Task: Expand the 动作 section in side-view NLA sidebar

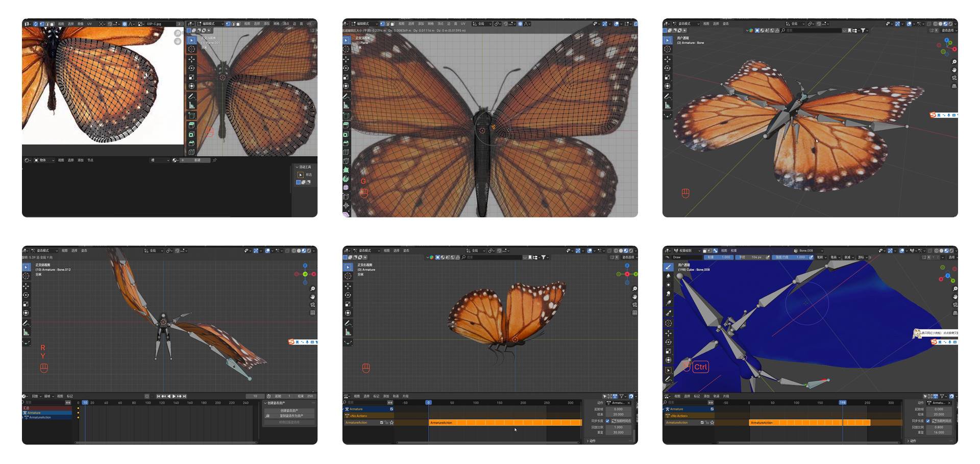Action: (592, 441)
